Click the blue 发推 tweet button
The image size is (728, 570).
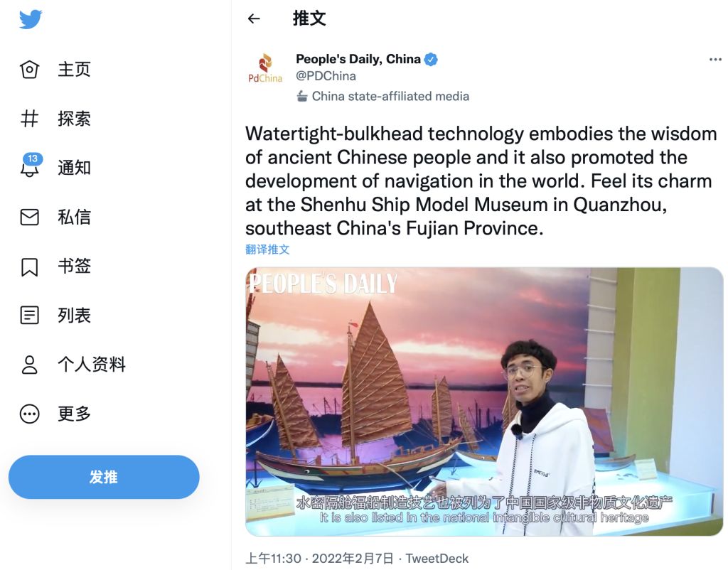(104, 477)
